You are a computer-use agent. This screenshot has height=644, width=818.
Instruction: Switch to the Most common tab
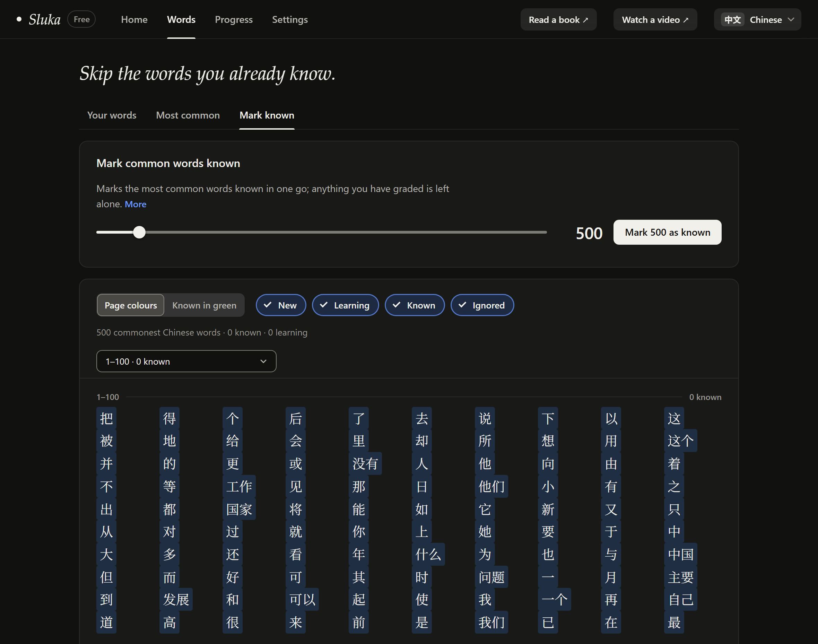(x=188, y=115)
